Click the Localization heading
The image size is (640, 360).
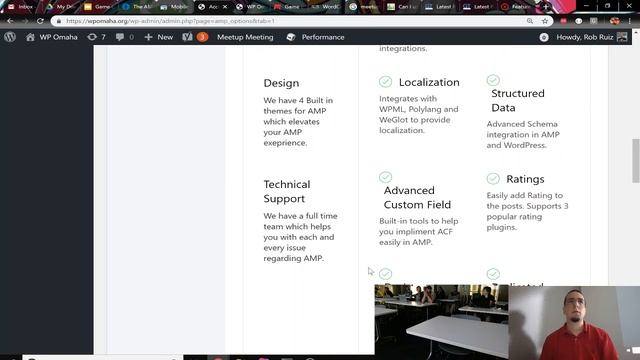point(429,82)
